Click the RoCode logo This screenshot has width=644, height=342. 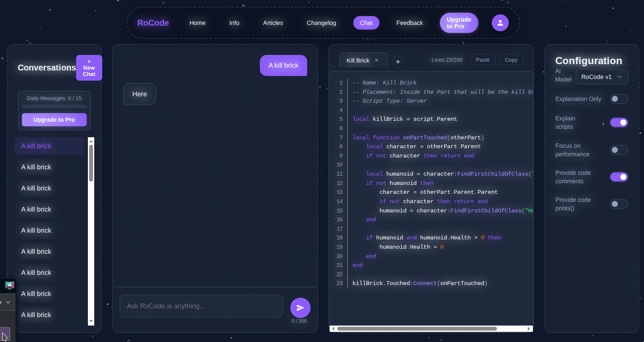point(153,23)
